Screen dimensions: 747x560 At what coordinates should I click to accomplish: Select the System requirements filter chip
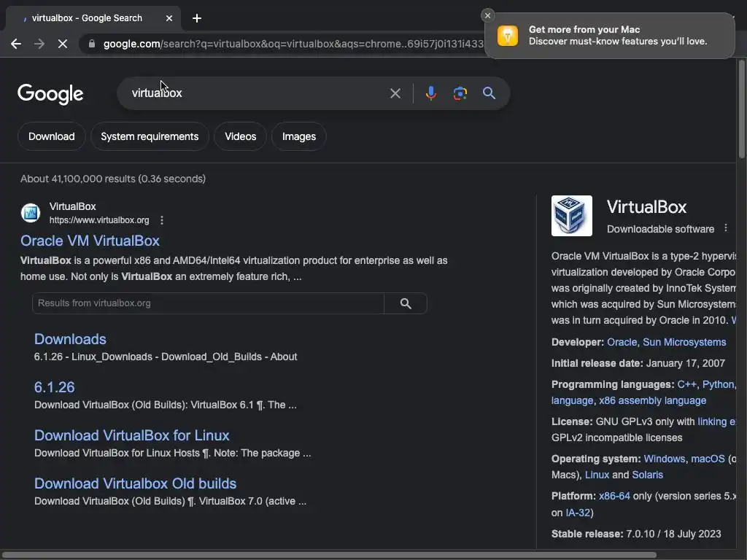pyautogui.click(x=150, y=136)
